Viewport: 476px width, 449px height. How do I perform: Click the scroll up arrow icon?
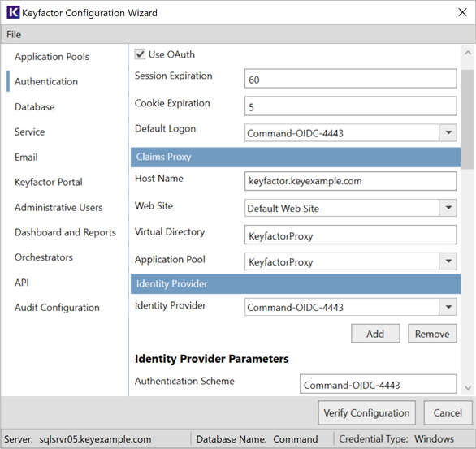point(468,53)
